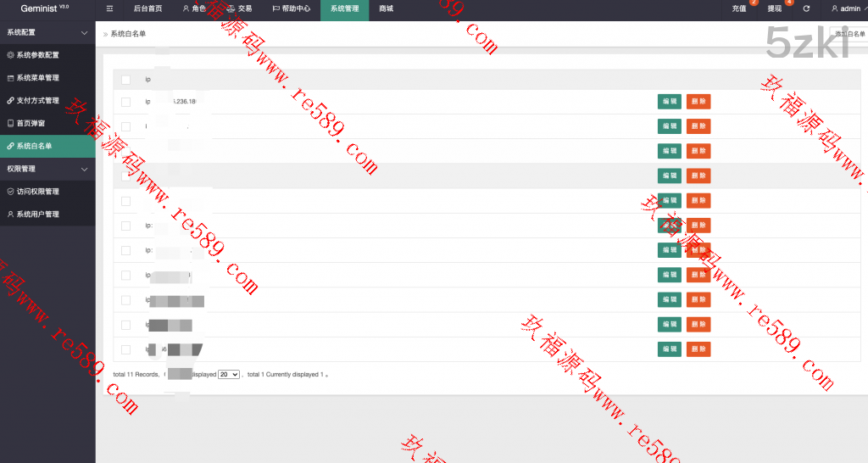868x463 pixels.
Task: Check the first IP row checkbox
Action: coord(126,102)
